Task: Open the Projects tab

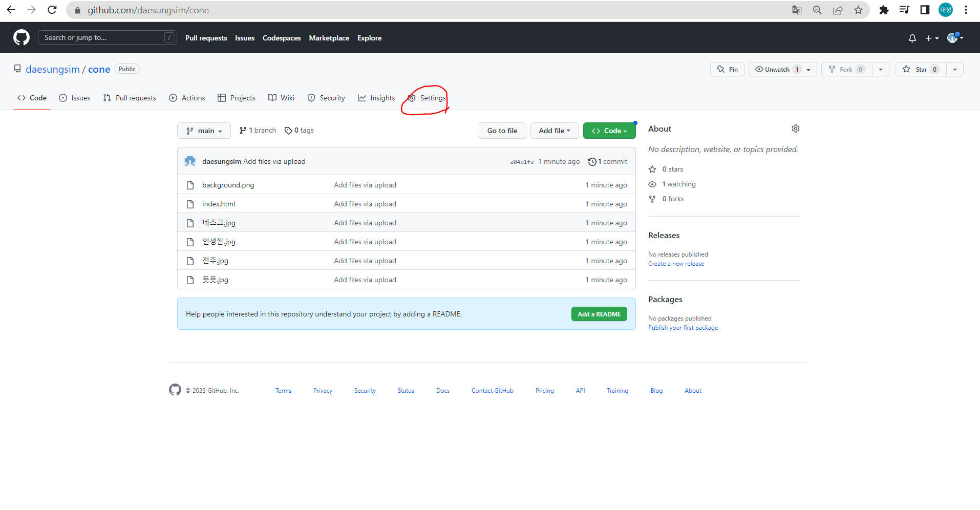Action: (236, 98)
